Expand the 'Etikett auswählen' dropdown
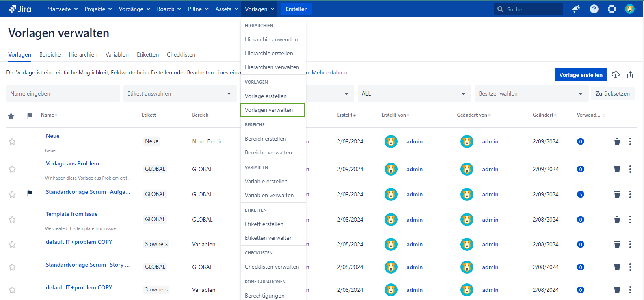Screen dimensions: 644x300 (179, 93)
